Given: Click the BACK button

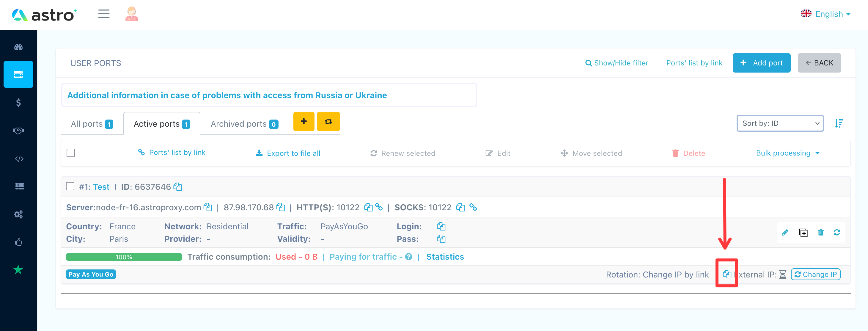Looking at the screenshot, I should (819, 63).
